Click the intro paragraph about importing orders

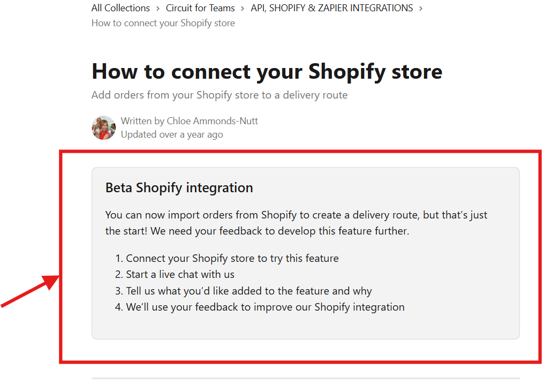(296, 223)
